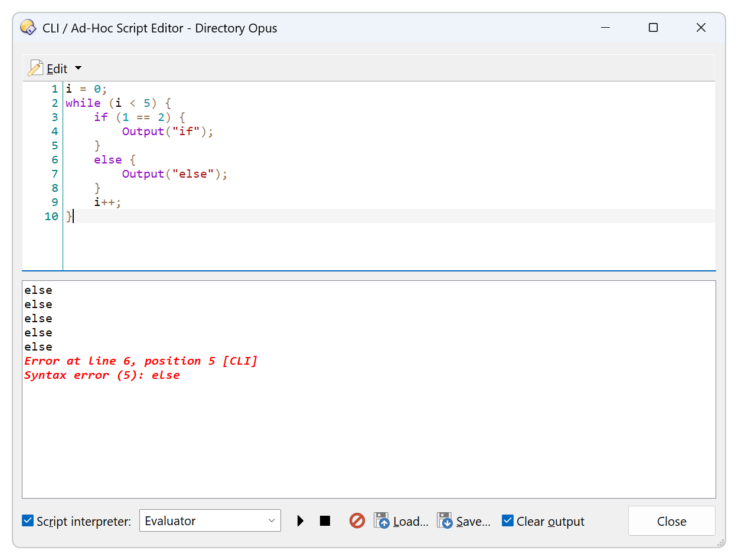Open the Edit menu
The width and height of the screenshot is (738, 560).
(x=57, y=69)
